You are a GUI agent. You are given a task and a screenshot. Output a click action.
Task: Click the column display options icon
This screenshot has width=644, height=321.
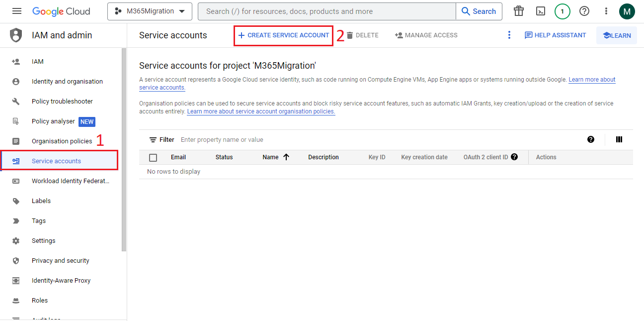pyautogui.click(x=619, y=139)
